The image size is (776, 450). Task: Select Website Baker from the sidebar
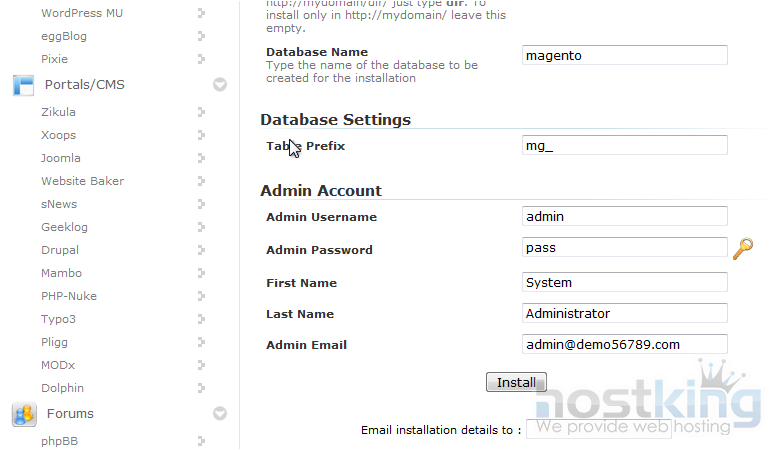pyautogui.click(x=82, y=181)
